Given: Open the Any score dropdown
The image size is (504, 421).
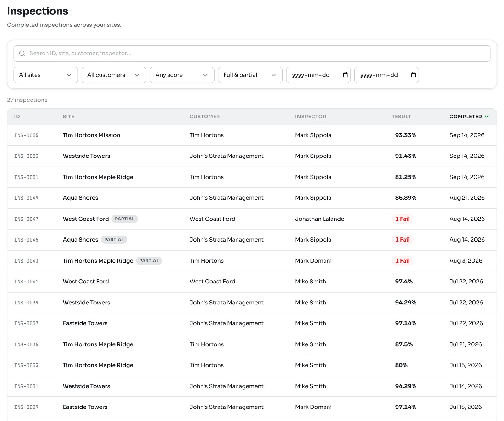Looking at the screenshot, I should pos(182,75).
